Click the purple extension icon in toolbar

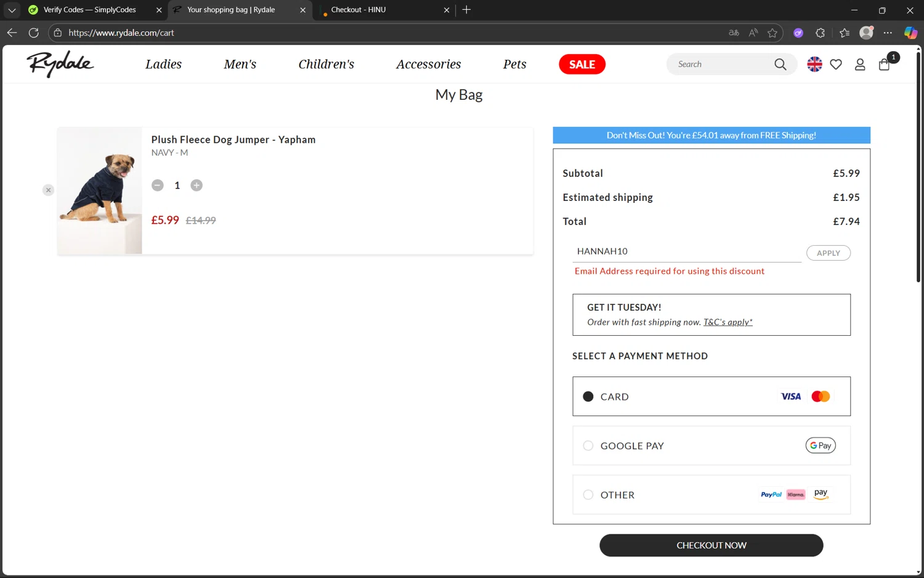pyautogui.click(x=798, y=33)
